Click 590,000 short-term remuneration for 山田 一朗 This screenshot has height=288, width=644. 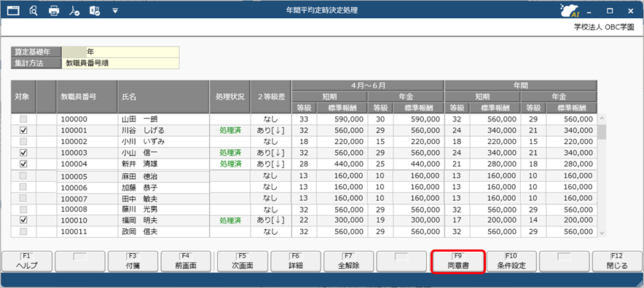342,119
